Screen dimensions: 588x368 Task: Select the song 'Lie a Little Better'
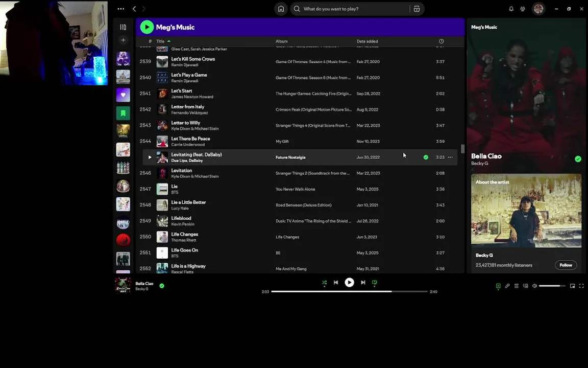188,202
